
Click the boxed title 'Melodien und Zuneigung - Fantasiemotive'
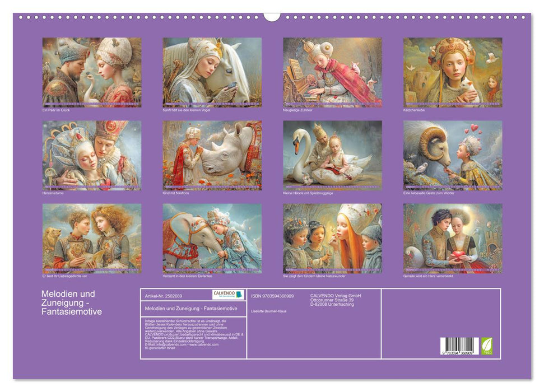coord(191,309)
